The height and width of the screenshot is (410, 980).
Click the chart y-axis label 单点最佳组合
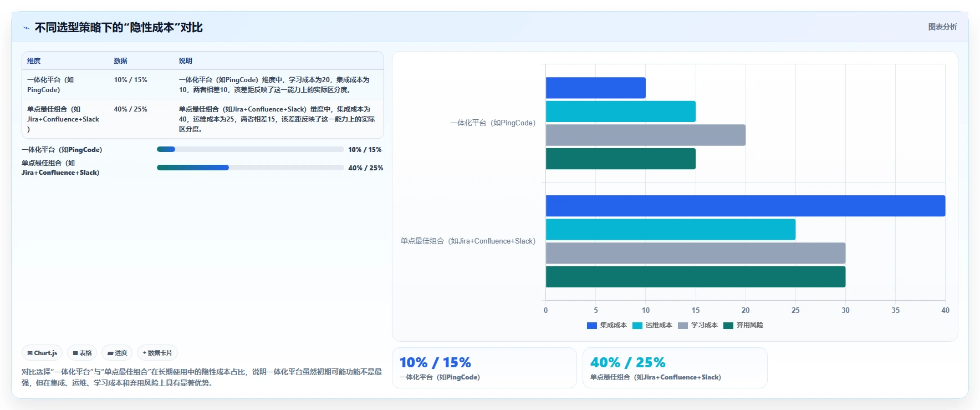tap(468, 241)
